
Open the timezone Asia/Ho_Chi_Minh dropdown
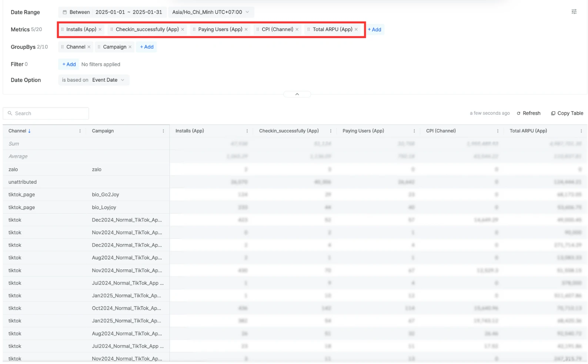coord(210,12)
